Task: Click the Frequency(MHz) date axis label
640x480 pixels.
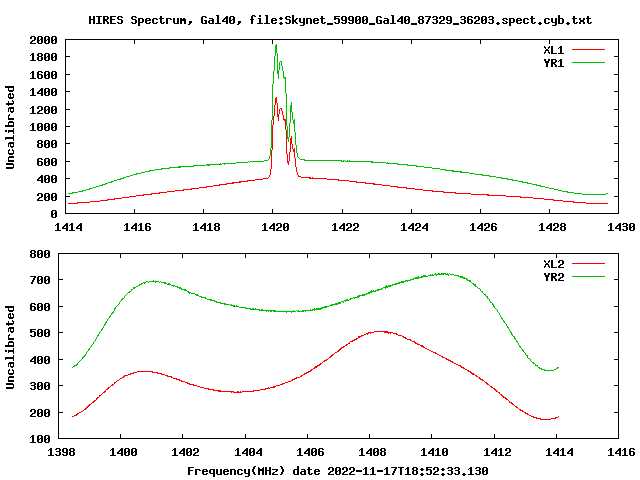Action: (x=338, y=471)
